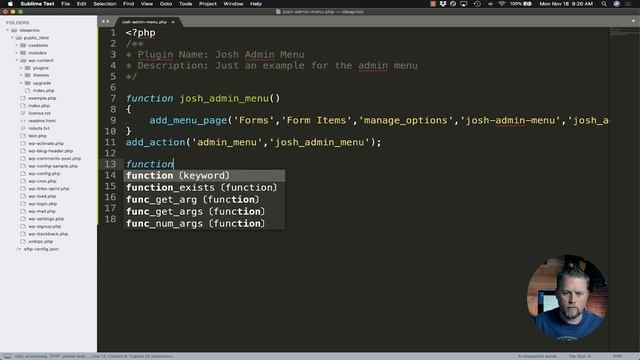
Task: Open the Find menu
Action: coord(128,4)
